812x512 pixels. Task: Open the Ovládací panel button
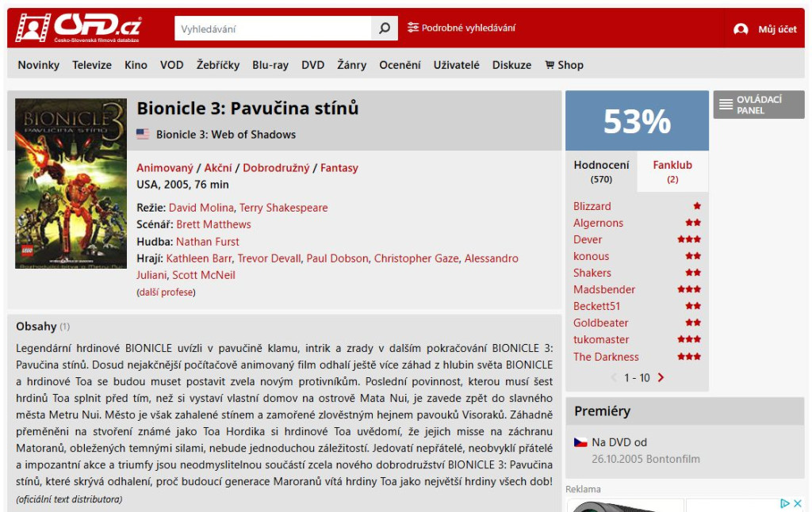(x=759, y=105)
